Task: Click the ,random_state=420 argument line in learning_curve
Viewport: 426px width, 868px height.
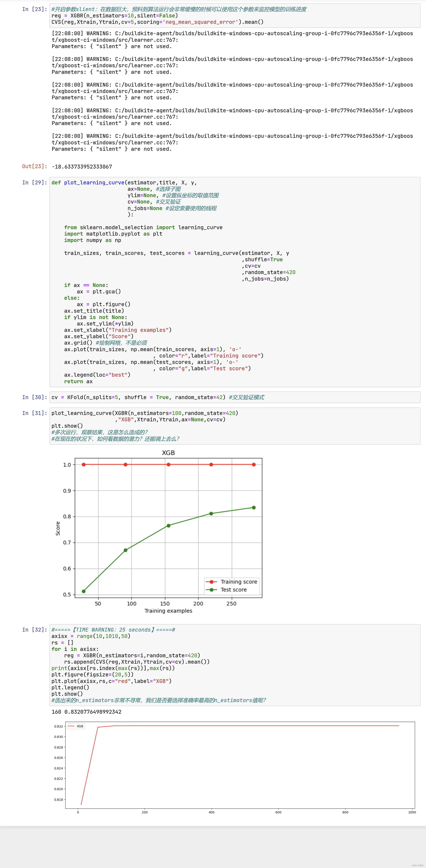Action: pyautogui.click(x=269, y=272)
